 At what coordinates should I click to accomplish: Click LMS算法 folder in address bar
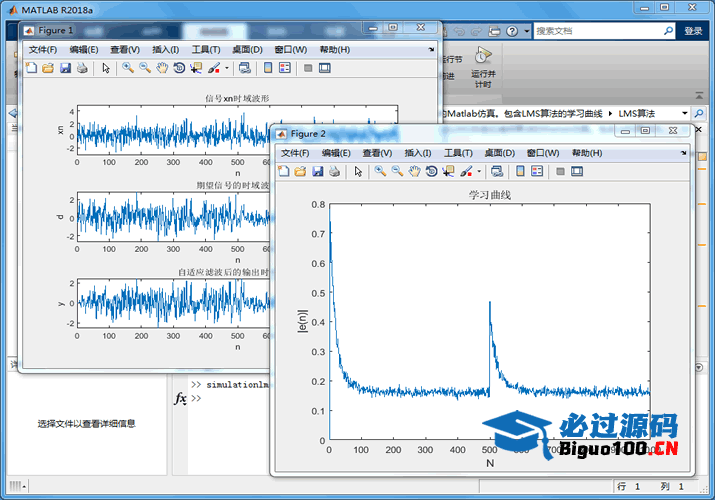[x=637, y=113]
